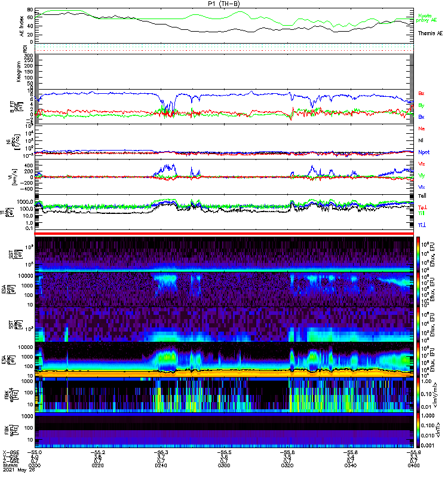Viewport: 448px width, 478px height.
Task: Select the black "Themis AE" legend label
Action: point(430,33)
